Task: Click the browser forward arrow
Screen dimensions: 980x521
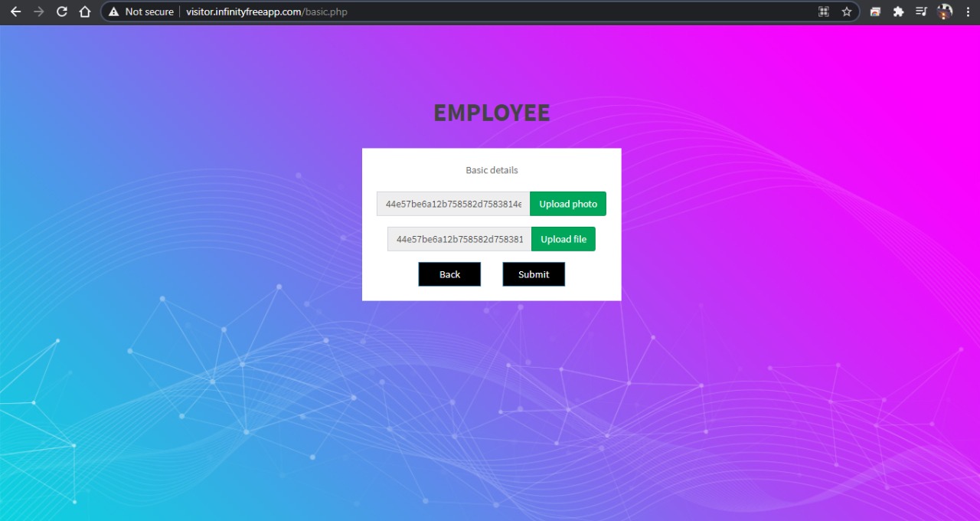Action: pos(39,11)
